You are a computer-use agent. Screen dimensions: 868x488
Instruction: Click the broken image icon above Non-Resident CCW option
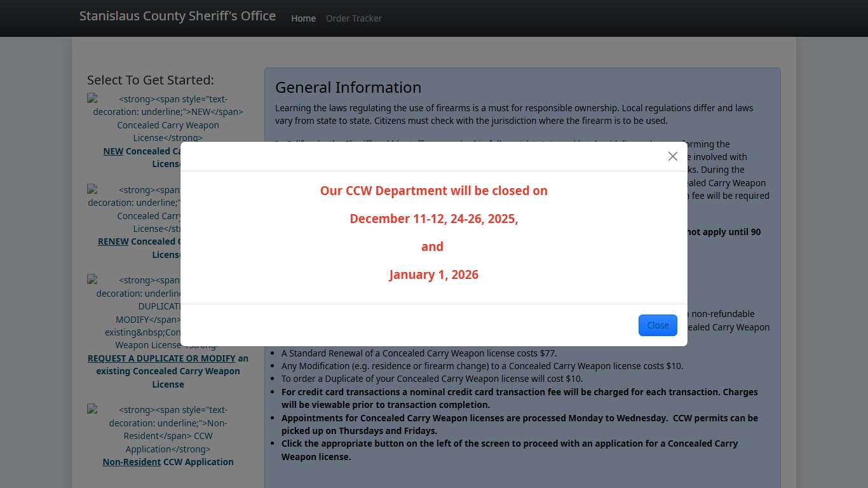coord(93,409)
